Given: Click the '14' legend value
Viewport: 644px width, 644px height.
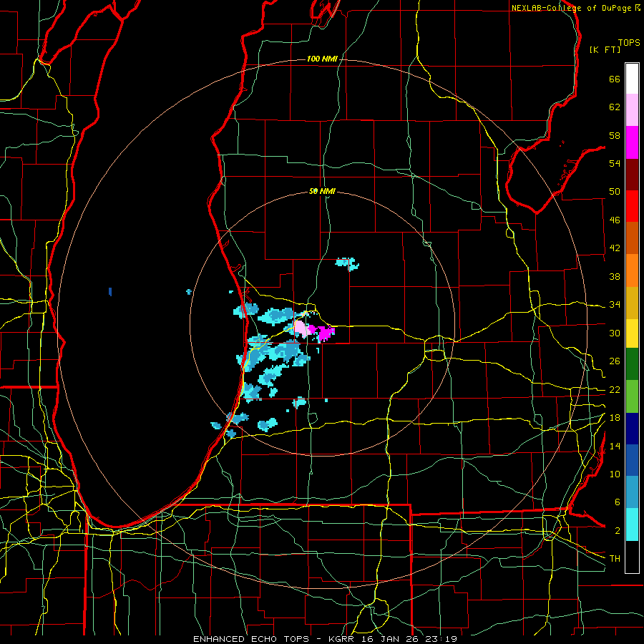Looking at the screenshot, I should click(615, 446).
